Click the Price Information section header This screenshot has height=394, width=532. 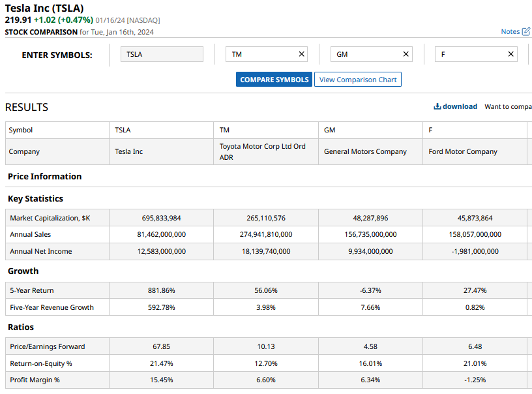45,176
